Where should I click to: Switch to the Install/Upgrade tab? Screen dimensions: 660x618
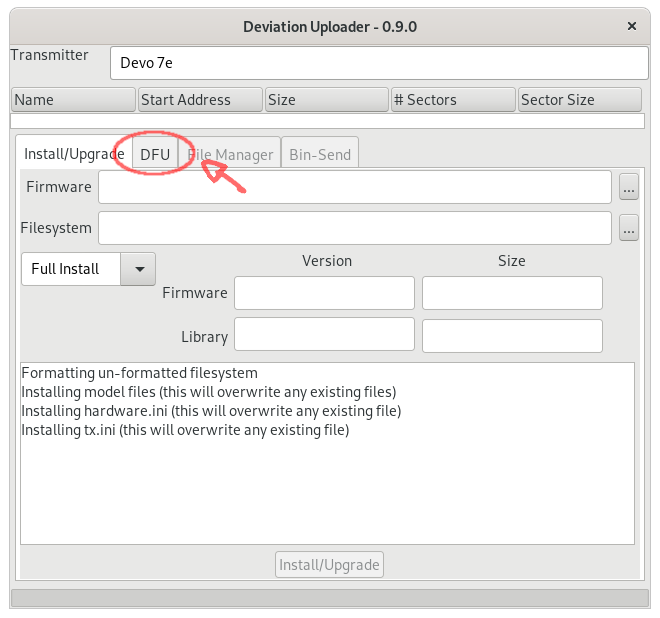pyautogui.click(x=74, y=154)
